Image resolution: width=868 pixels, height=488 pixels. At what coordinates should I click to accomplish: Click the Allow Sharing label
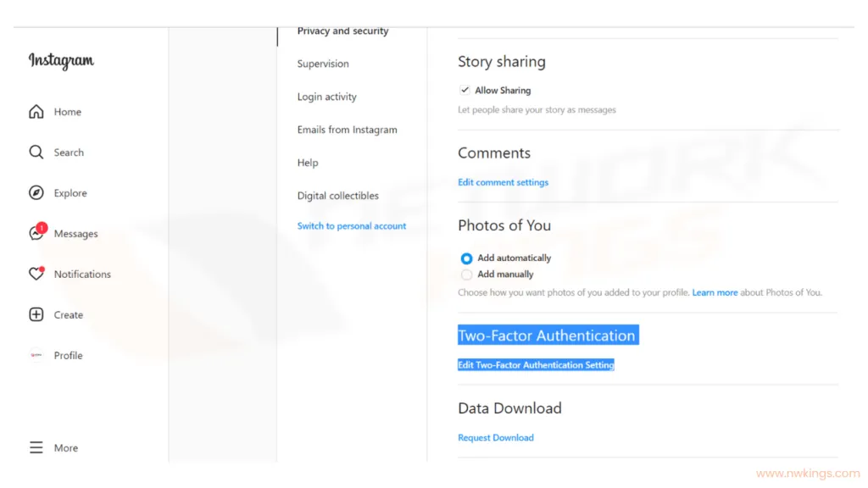(x=503, y=90)
